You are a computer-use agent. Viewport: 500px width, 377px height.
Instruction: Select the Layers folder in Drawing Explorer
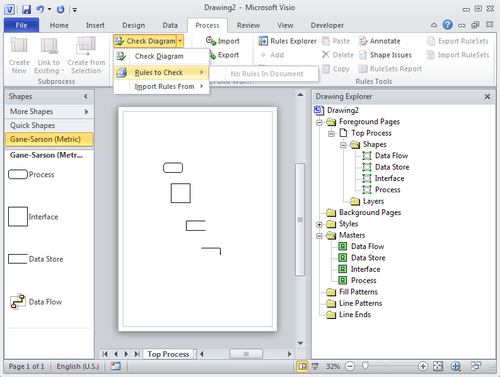point(368,201)
